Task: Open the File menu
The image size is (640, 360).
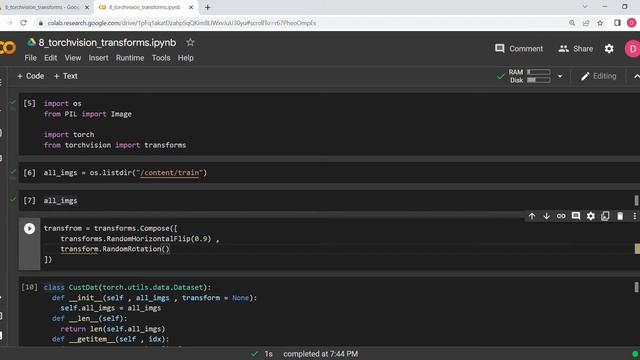Action: [x=31, y=58]
